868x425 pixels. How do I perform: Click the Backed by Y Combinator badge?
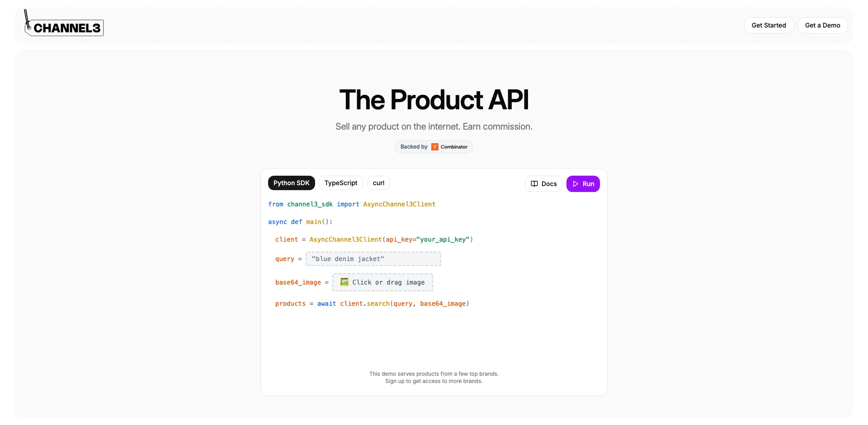[x=434, y=147]
